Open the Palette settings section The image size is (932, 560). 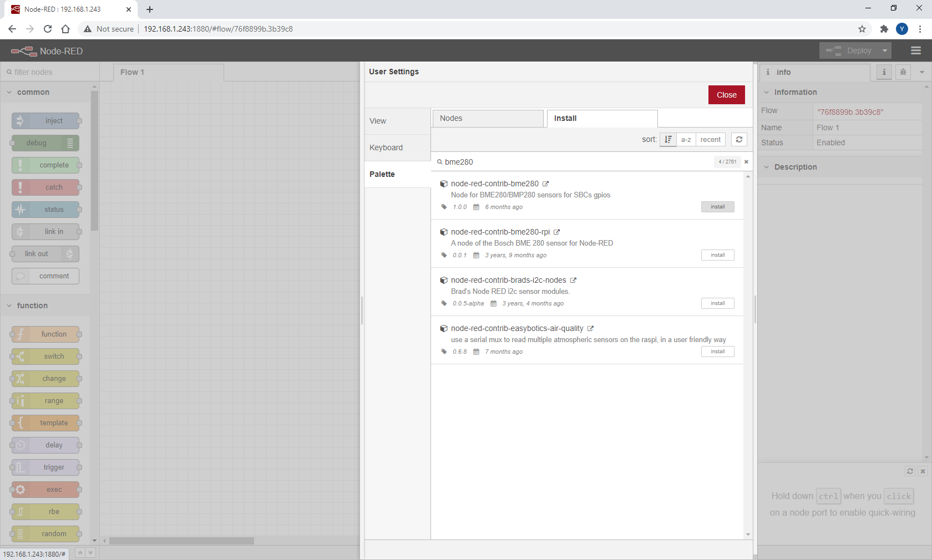tap(397, 174)
